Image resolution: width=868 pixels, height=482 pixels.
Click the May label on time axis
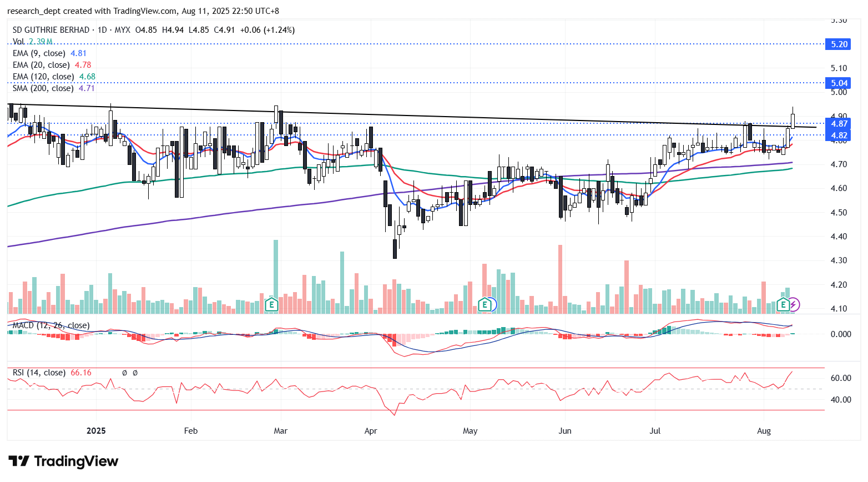(470, 431)
